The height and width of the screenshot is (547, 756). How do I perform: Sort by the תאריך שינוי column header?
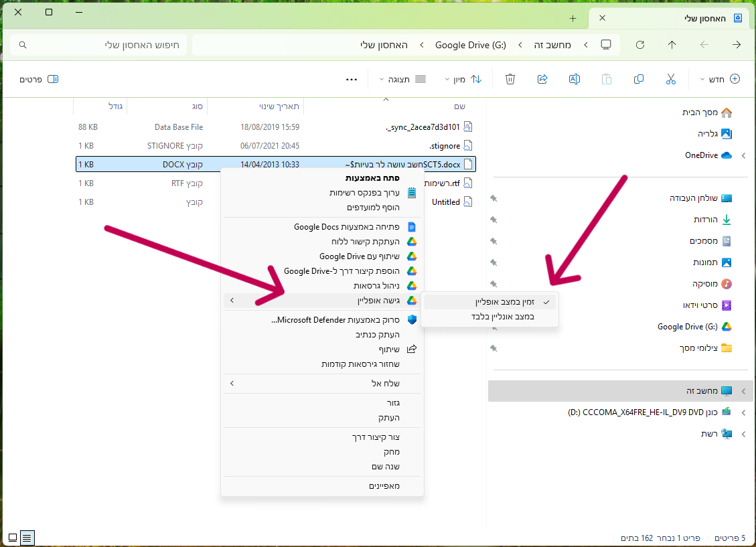[256, 106]
